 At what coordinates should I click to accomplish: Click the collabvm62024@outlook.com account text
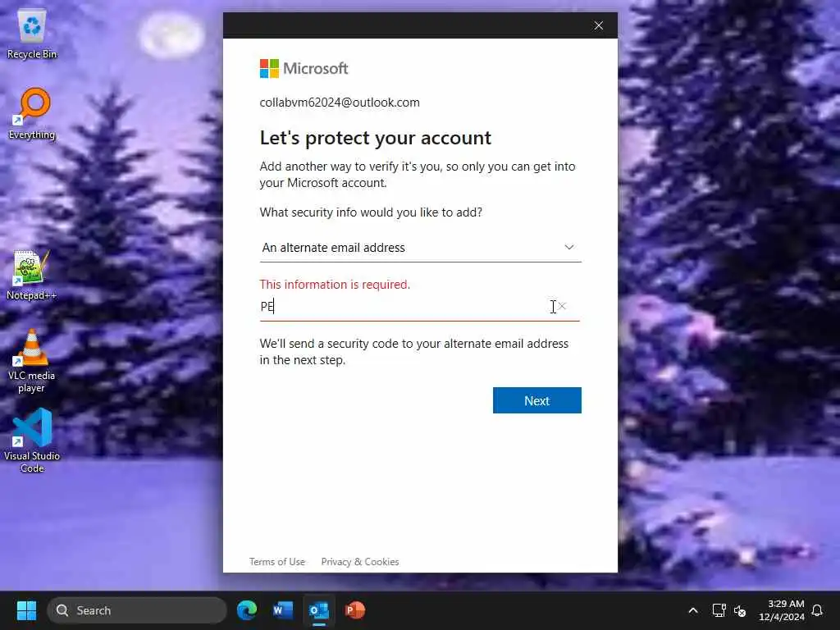[x=340, y=103]
